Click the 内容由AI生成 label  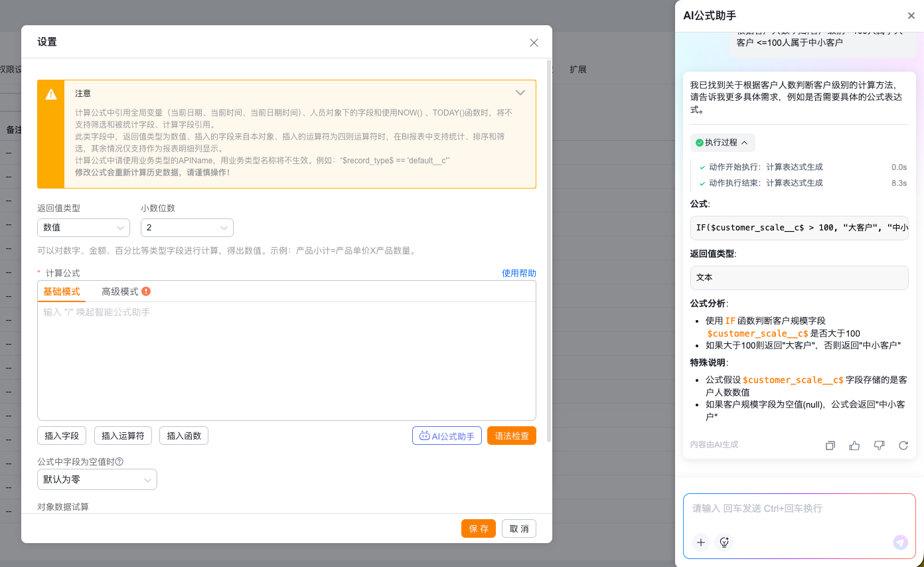tap(714, 444)
